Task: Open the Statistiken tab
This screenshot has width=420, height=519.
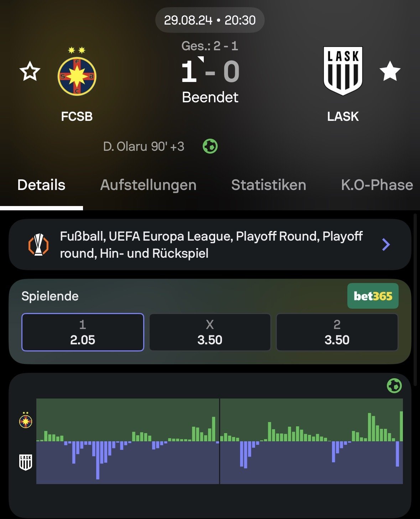Action: 269,185
